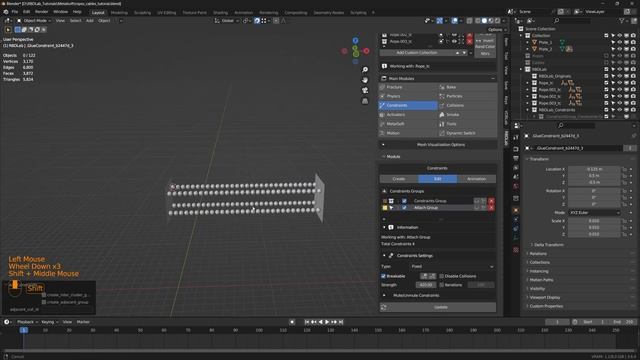Toggle the Breakable checkbox
Viewport: 640px width, 360px height.
click(383, 276)
